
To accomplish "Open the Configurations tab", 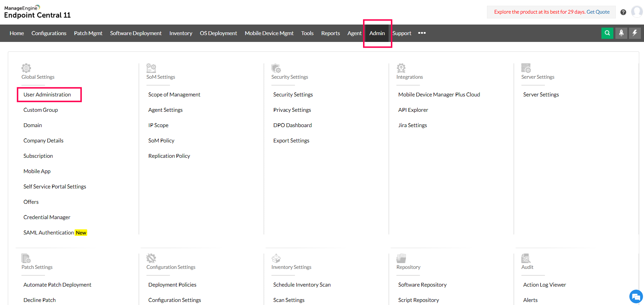I will 49,33.
